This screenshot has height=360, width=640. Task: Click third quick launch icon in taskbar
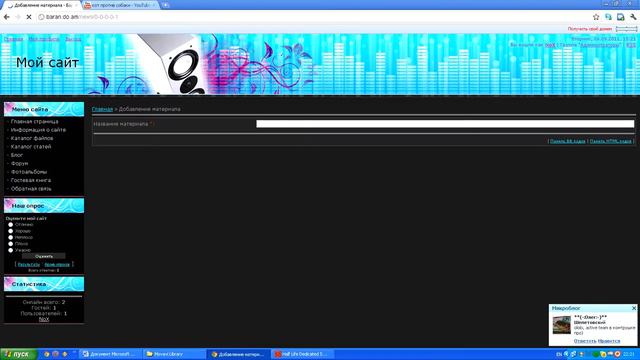click(64, 354)
